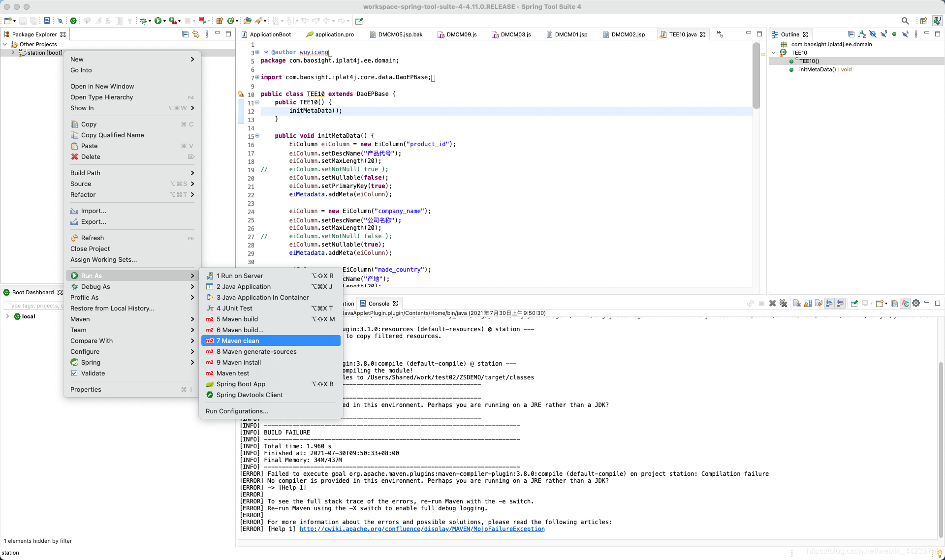Select the Debug bug toolbar icon
This screenshot has height=560, width=945.
pyautogui.click(x=144, y=21)
